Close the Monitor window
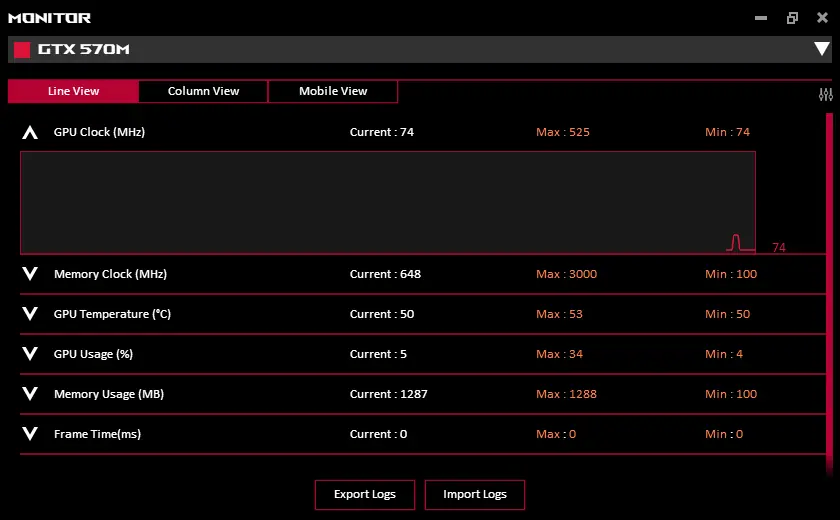Image resolution: width=840 pixels, height=520 pixels. [x=822, y=18]
